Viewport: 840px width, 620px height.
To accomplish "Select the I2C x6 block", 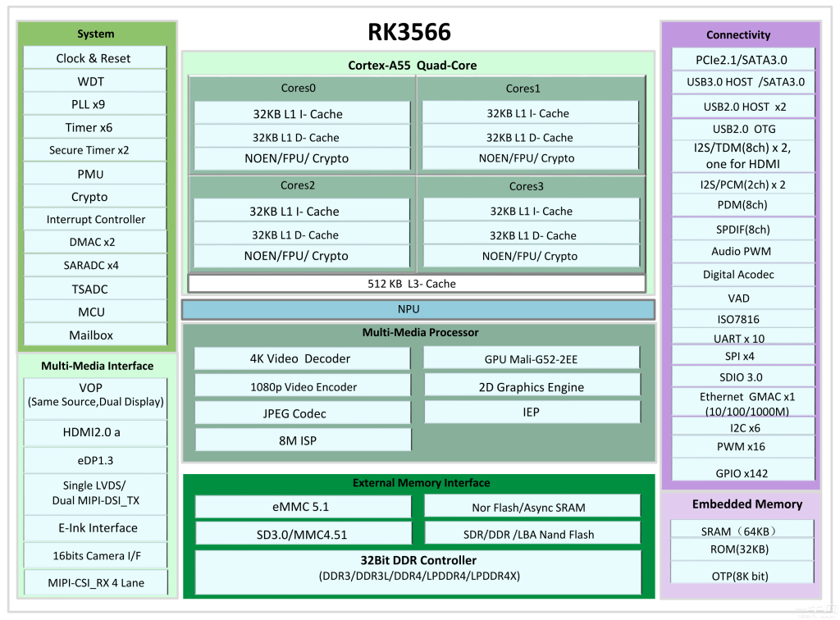I will click(743, 427).
